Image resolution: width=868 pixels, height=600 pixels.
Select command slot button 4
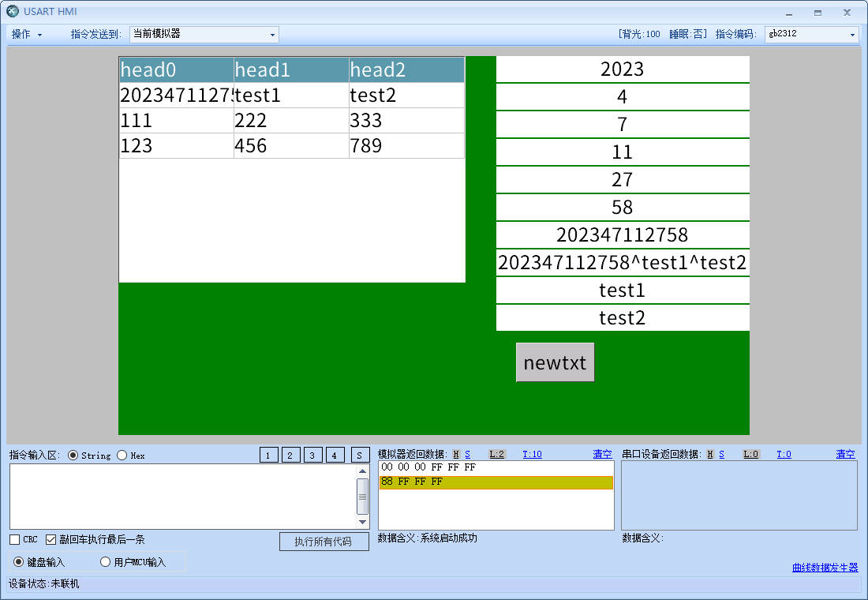tap(335, 455)
